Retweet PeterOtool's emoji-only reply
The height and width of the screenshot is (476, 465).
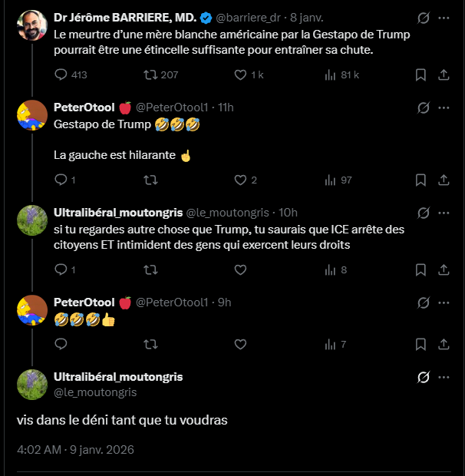(x=150, y=344)
